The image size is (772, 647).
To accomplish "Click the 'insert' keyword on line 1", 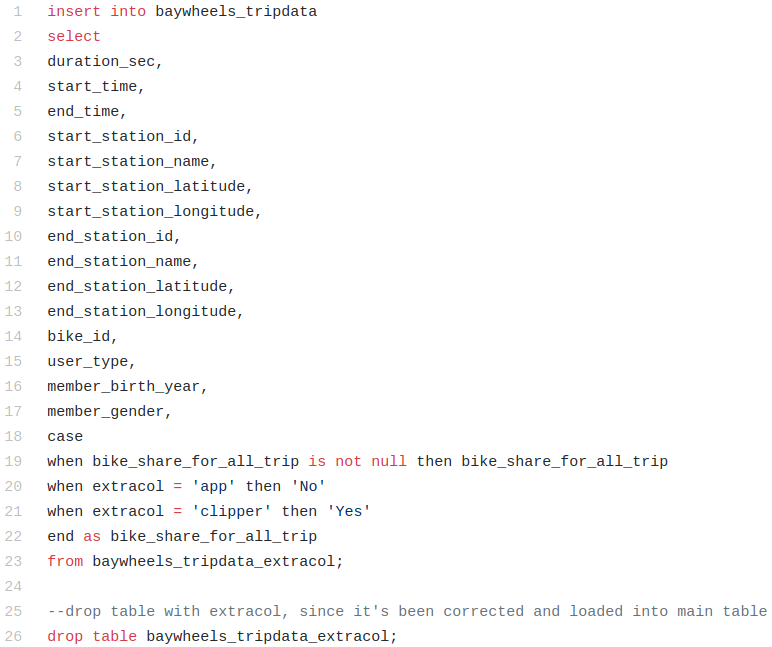I will click(74, 11).
